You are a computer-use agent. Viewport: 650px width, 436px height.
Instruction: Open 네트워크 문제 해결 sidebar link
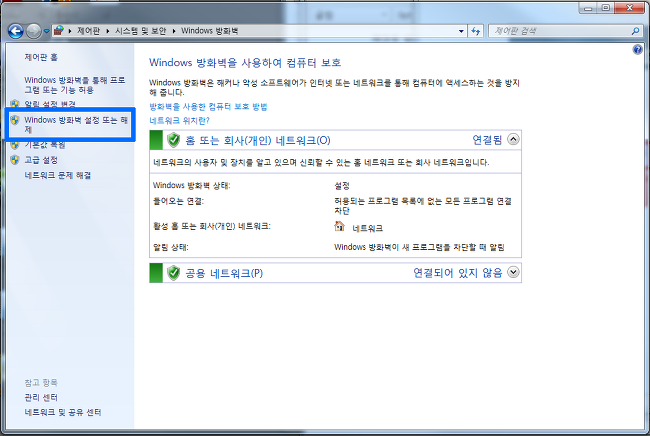[x=58, y=175]
